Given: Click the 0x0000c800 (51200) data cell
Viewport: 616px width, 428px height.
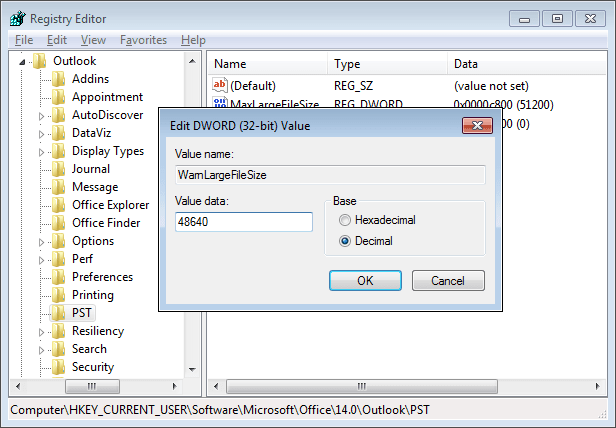Looking at the screenshot, I should point(504,105).
